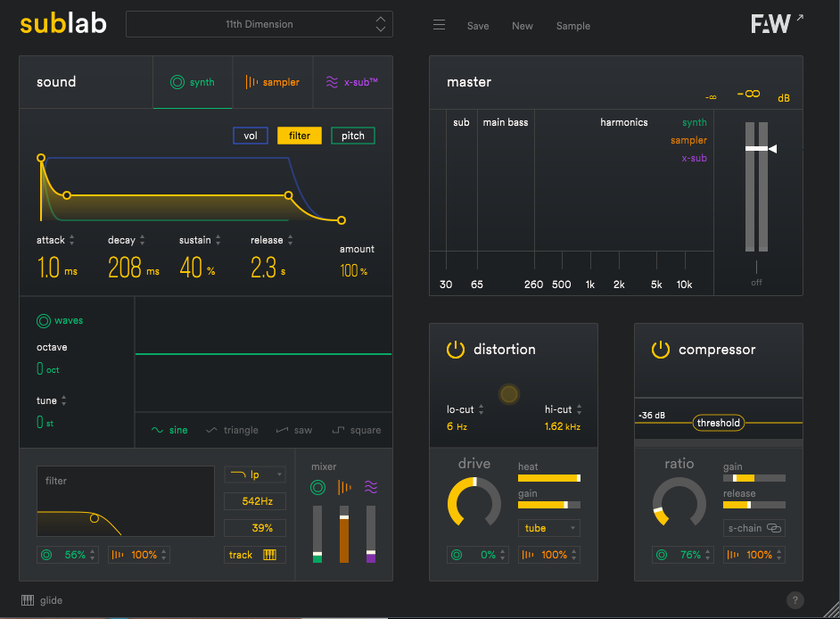
Task: Open the hamburger menu icon
Action: point(439,25)
